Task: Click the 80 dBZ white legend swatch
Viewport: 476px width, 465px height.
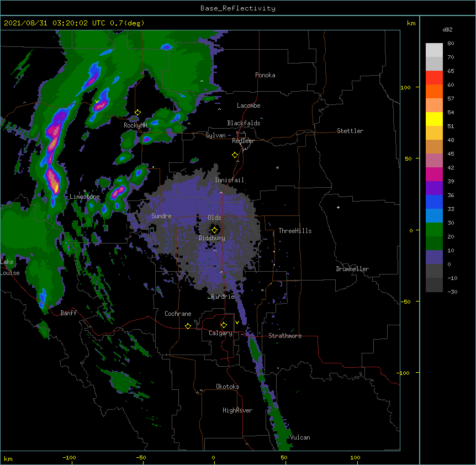Action: (434, 50)
